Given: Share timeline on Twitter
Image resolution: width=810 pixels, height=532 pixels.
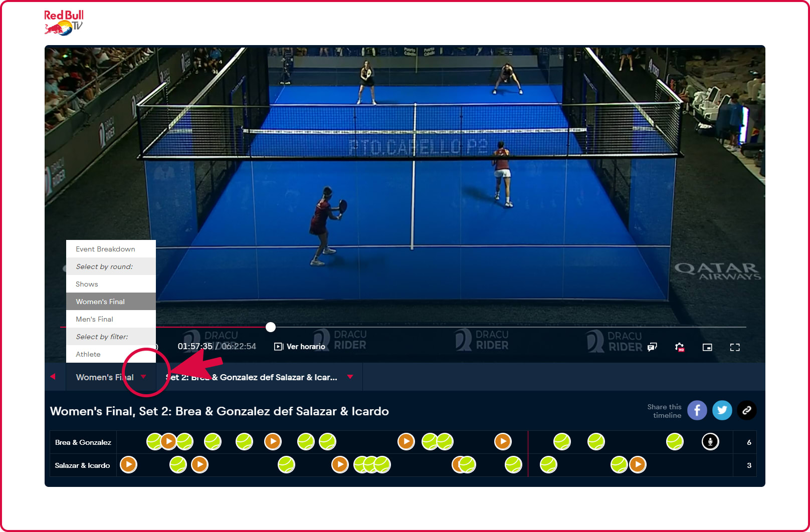Looking at the screenshot, I should pos(722,410).
